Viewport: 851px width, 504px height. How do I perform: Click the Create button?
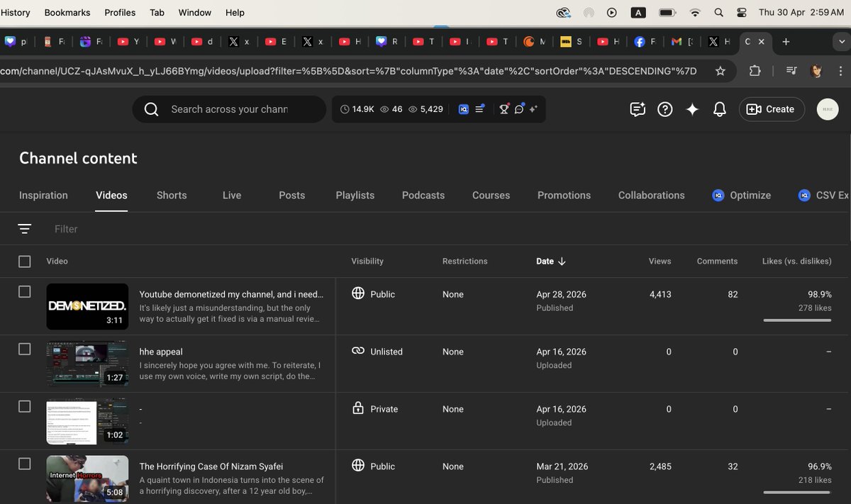(x=772, y=109)
